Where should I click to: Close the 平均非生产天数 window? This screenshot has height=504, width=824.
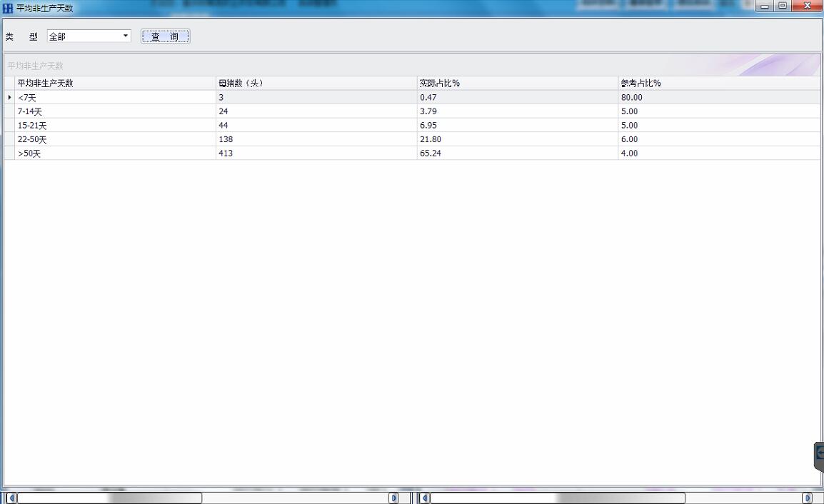tap(808, 6)
